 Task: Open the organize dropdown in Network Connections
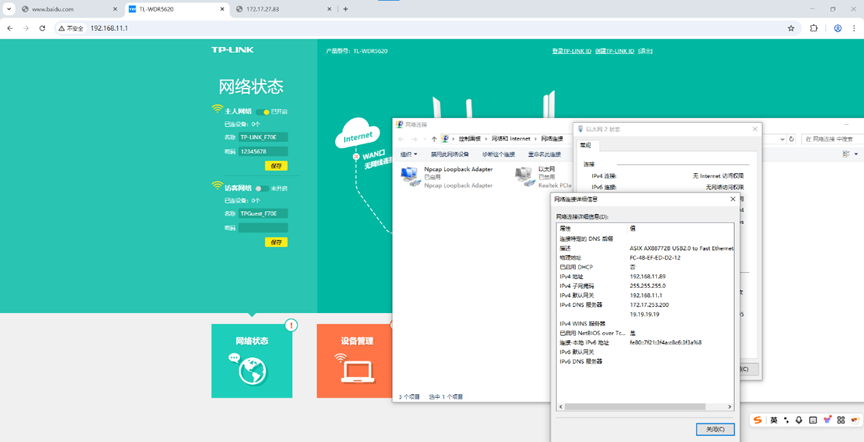click(408, 154)
